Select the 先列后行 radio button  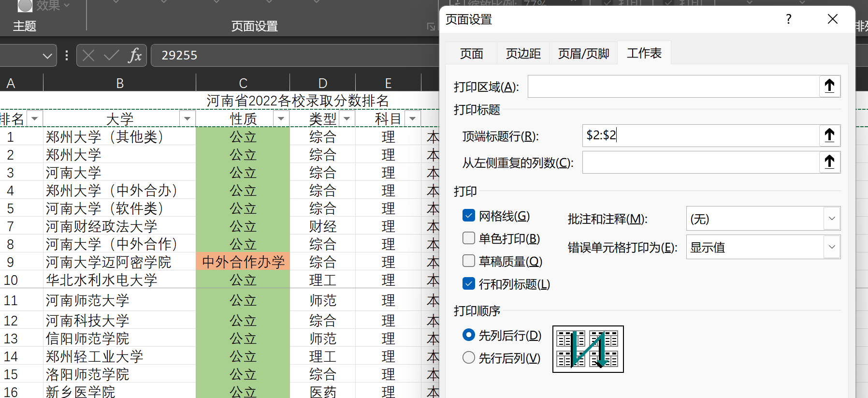pyautogui.click(x=469, y=335)
